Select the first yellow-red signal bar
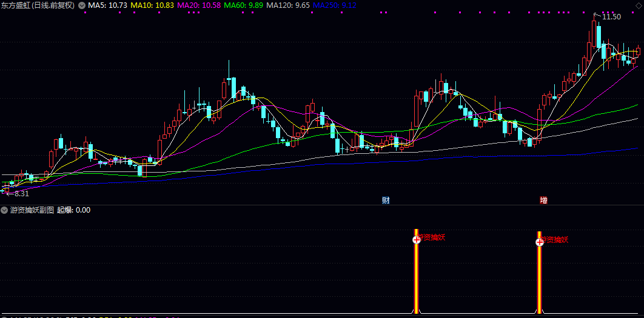The width and height of the screenshot is (644, 318). [x=416, y=271]
